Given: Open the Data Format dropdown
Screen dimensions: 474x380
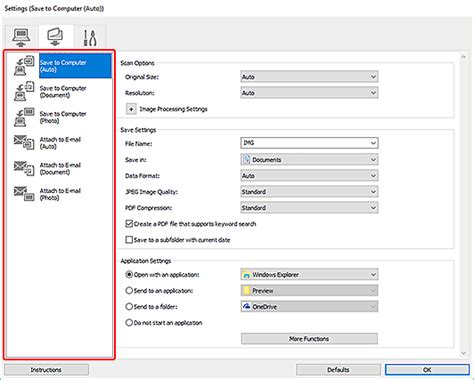Looking at the screenshot, I should pos(309,176).
